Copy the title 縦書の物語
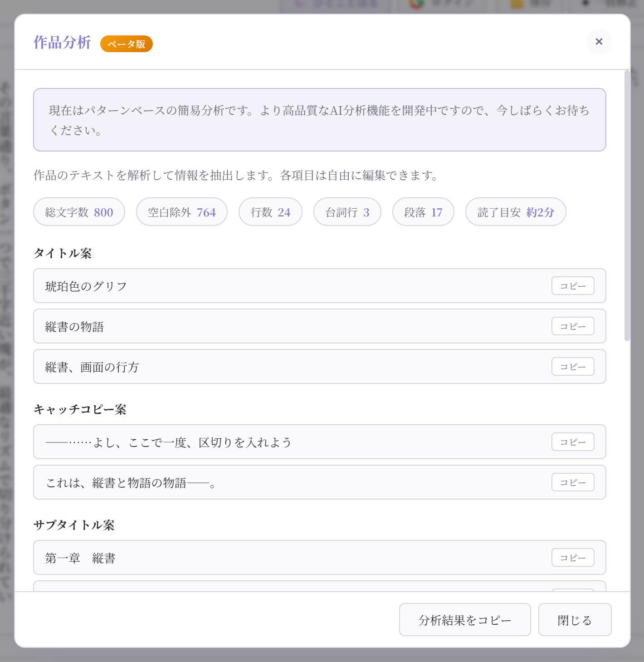The height and width of the screenshot is (662, 644). pyautogui.click(x=572, y=326)
